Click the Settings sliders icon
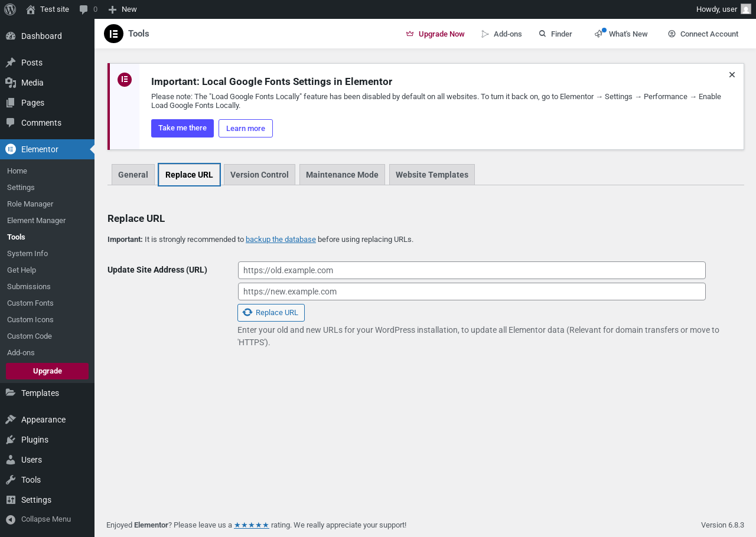 coord(11,500)
